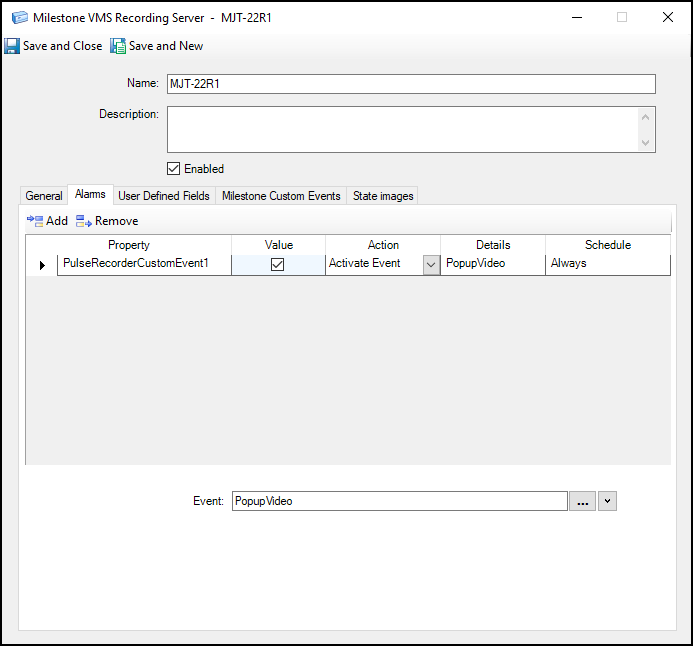This screenshot has width=693, height=646.
Task: Close the Recording Server window
Action: click(668, 18)
